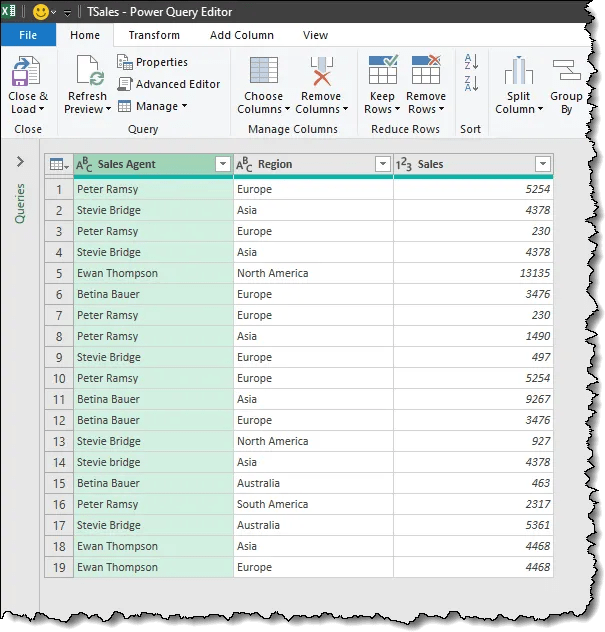Click the ABC type icon for Sales Agent

point(84,164)
